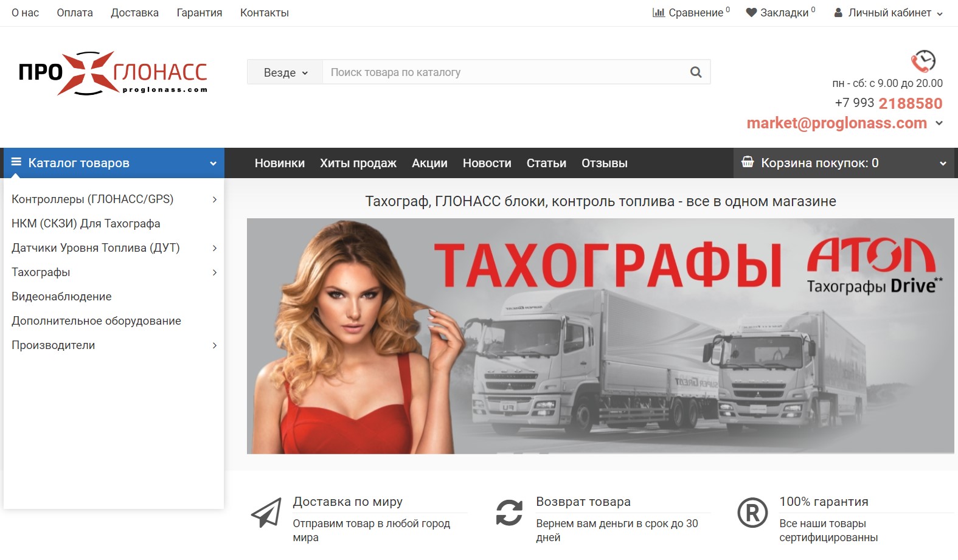Image resolution: width=958 pixels, height=560 pixels.
Task: Expand the Корзина покупок dropdown arrow
Action: [943, 163]
